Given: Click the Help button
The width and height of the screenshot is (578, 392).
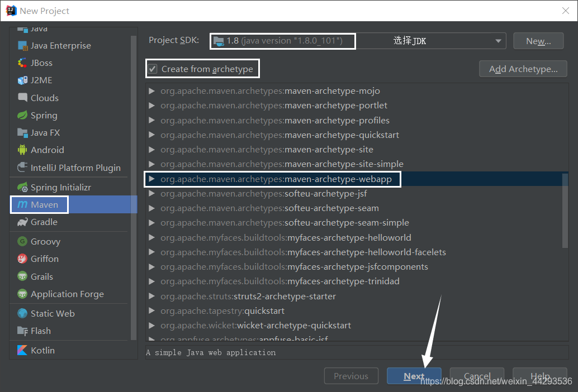Looking at the screenshot, I should [539, 376].
